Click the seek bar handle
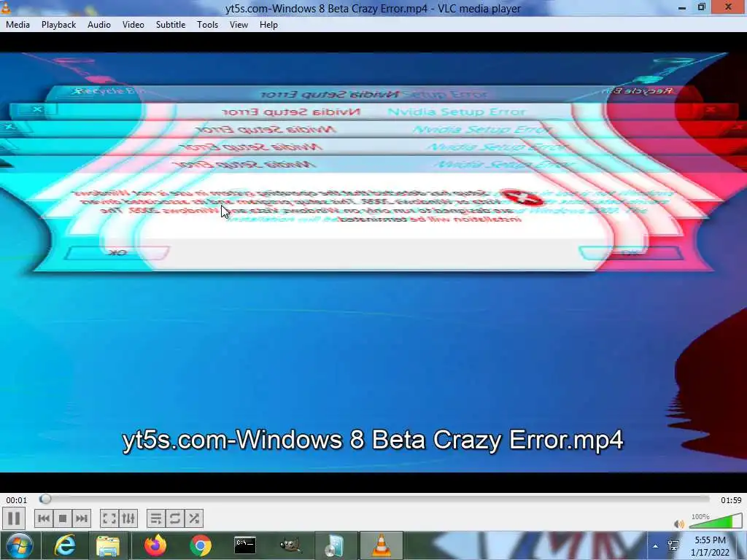This screenshot has width=747, height=560. (x=45, y=499)
